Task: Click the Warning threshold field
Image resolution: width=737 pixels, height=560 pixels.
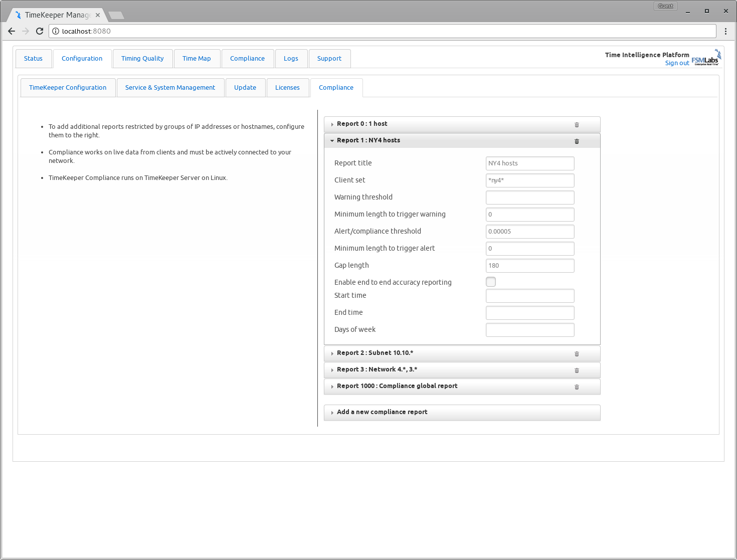Action: coord(530,198)
